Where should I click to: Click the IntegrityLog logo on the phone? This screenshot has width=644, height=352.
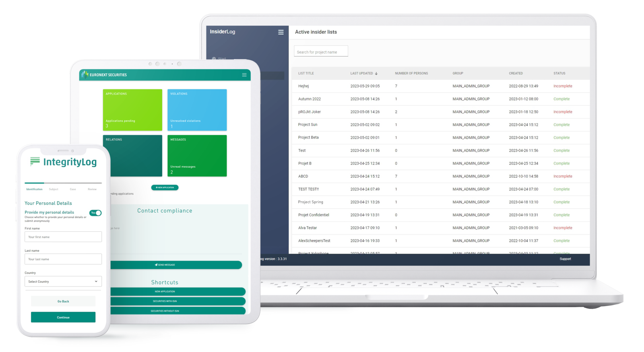[x=63, y=162]
